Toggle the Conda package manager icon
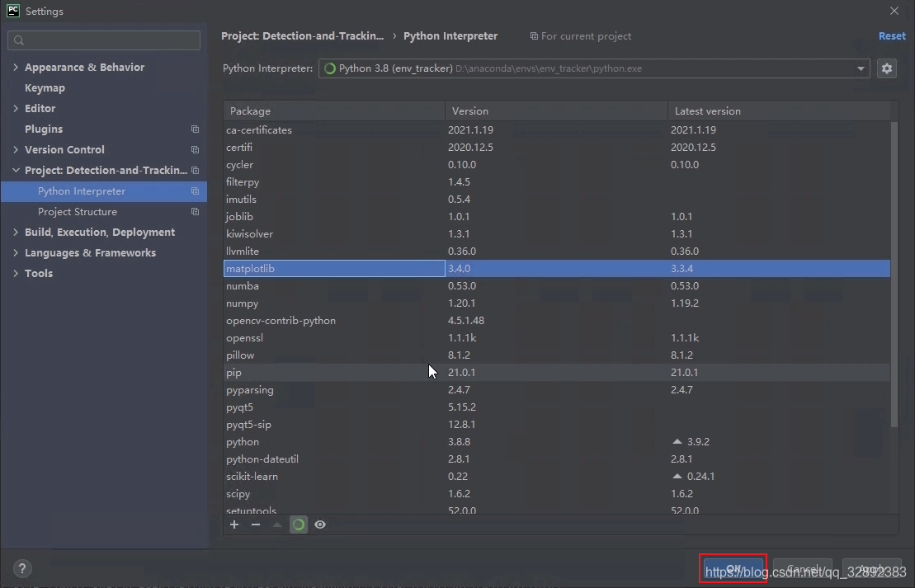The image size is (915, 588). (x=298, y=524)
